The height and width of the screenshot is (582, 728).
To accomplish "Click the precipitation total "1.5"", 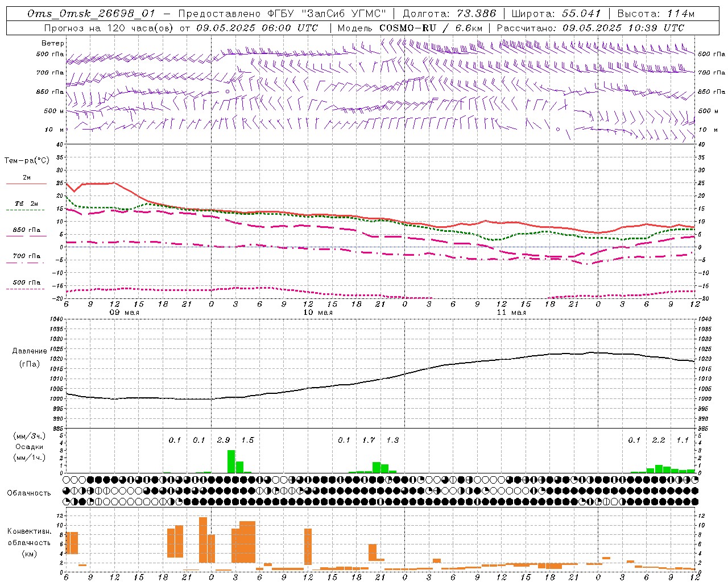I will click(x=247, y=440).
